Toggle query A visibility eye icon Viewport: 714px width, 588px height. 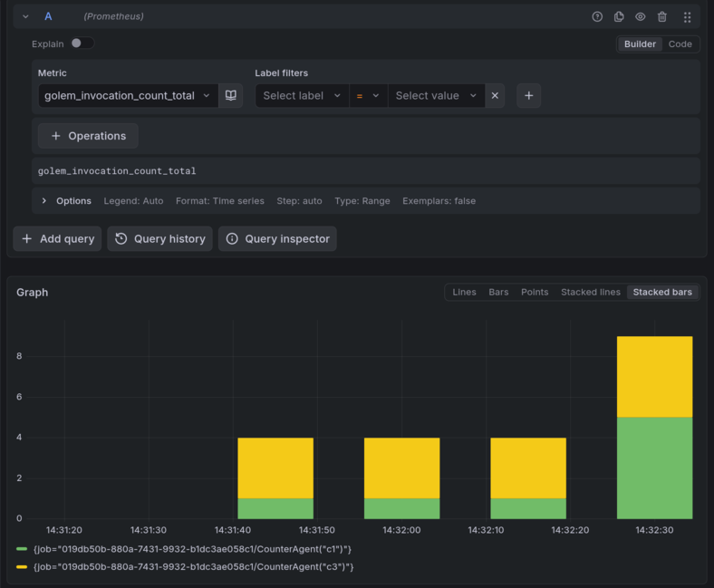(641, 16)
